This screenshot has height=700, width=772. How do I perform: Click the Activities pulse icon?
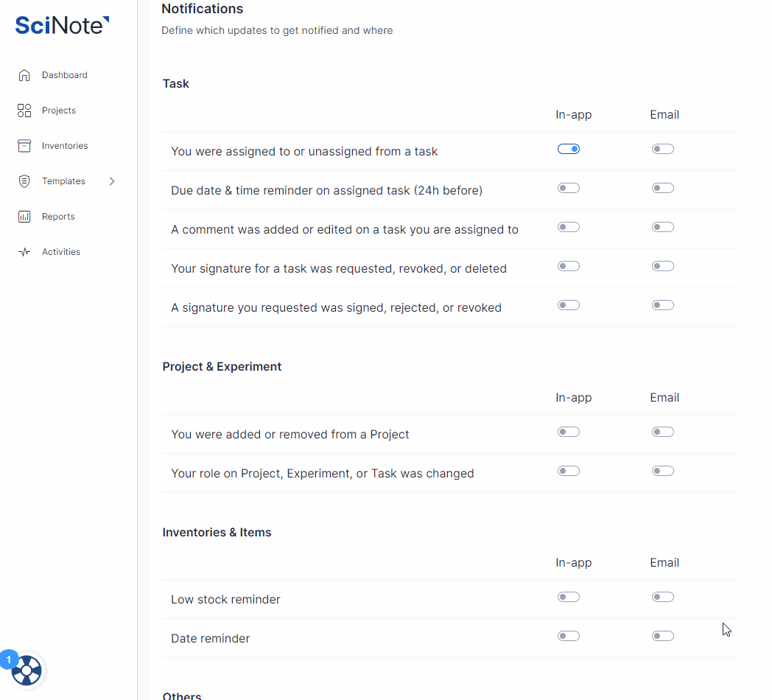(x=24, y=252)
